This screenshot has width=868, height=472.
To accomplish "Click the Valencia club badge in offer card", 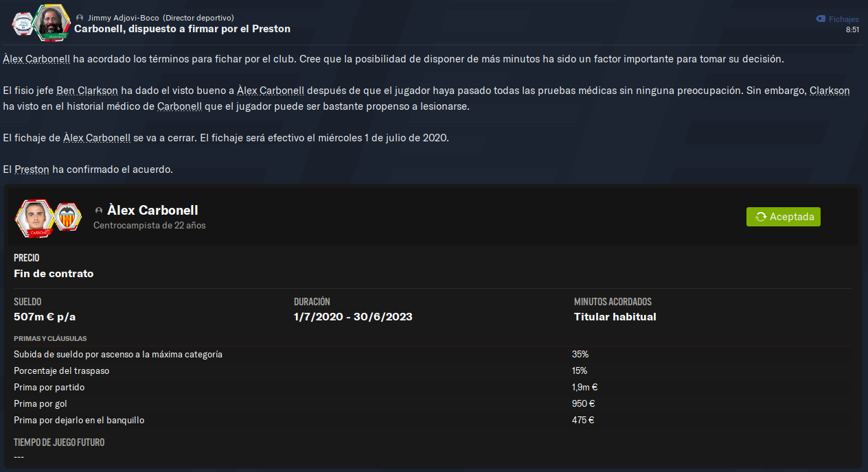I will [x=68, y=217].
